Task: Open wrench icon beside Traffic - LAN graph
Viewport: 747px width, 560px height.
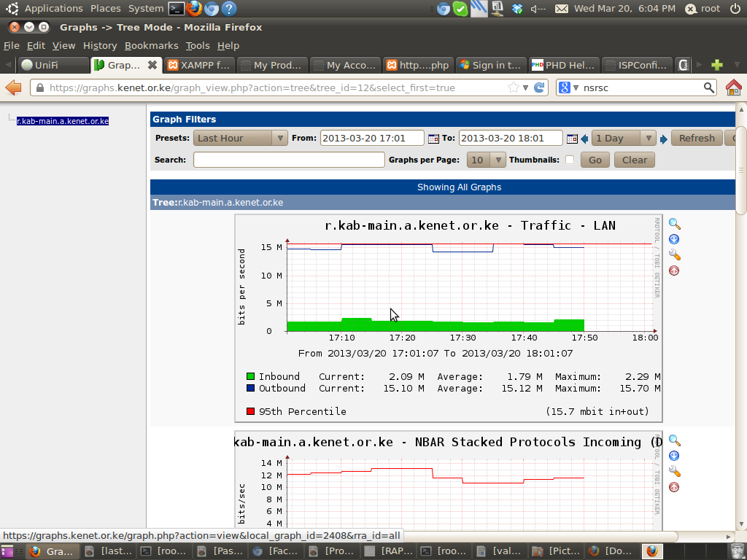Action: click(x=674, y=255)
